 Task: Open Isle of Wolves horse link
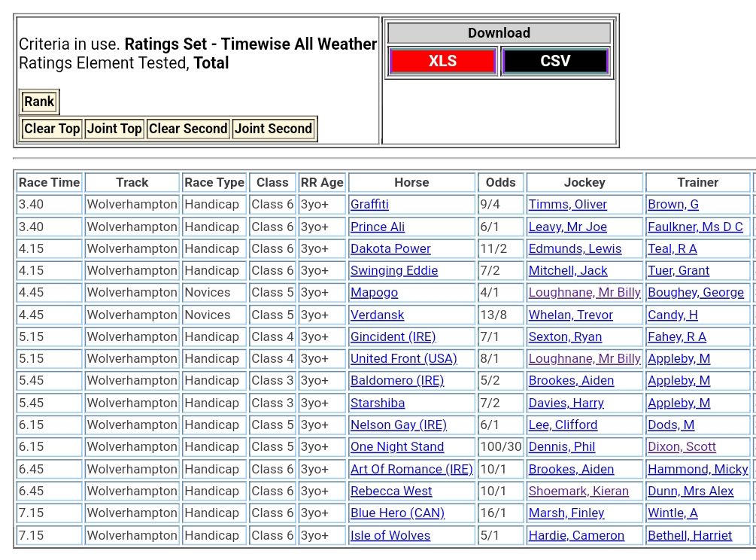pyautogui.click(x=390, y=536)
